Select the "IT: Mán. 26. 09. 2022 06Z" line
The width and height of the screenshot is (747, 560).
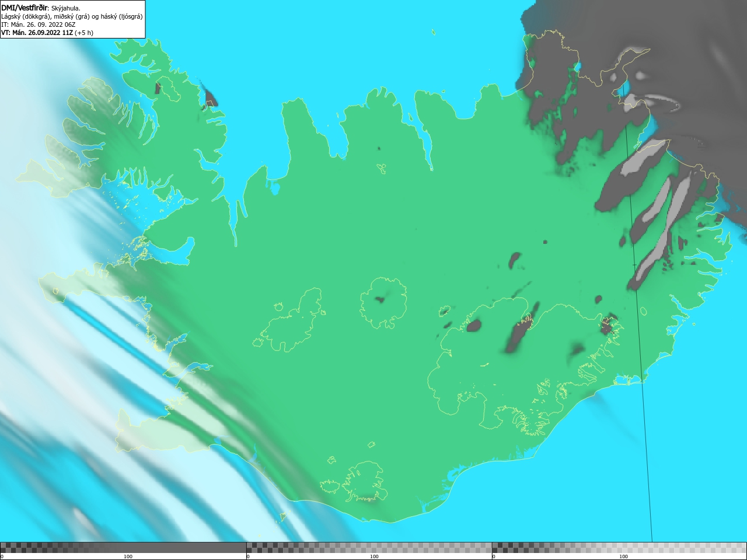coord(39,24)
